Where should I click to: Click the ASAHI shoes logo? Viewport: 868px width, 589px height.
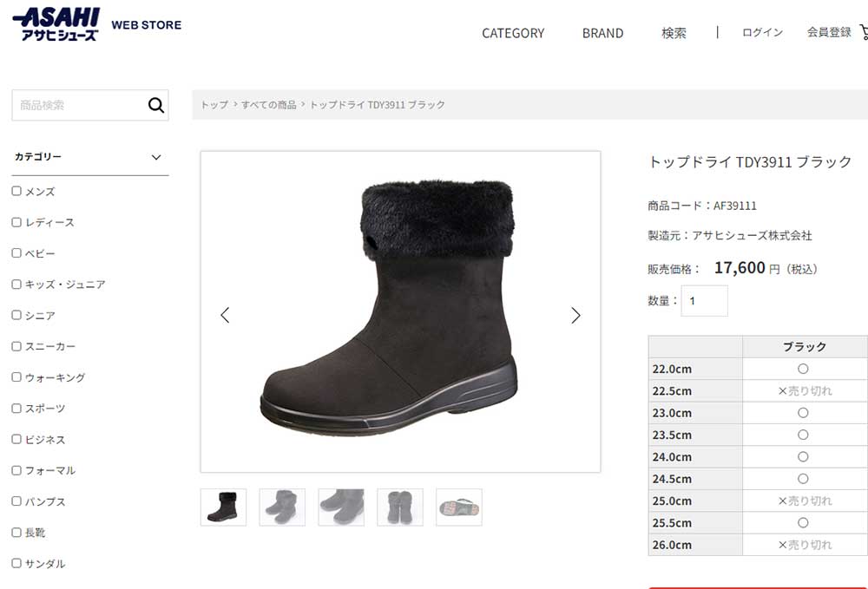tap(56, 24)
